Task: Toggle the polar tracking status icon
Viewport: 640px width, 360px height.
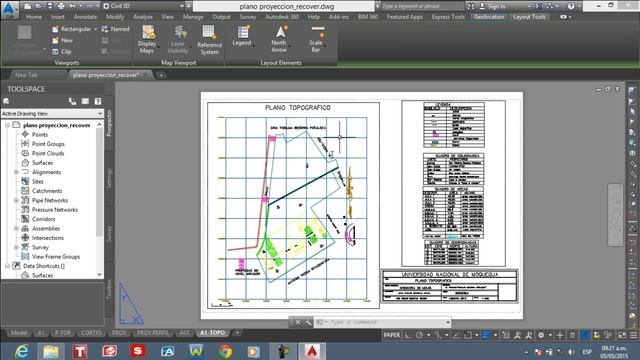Action: [419, 335]
